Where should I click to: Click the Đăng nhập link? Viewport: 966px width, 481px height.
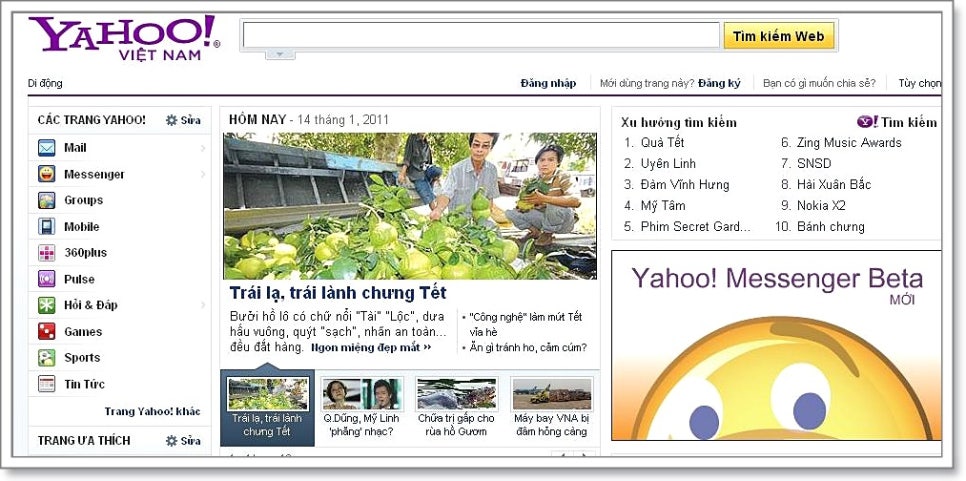pos(548,83)
